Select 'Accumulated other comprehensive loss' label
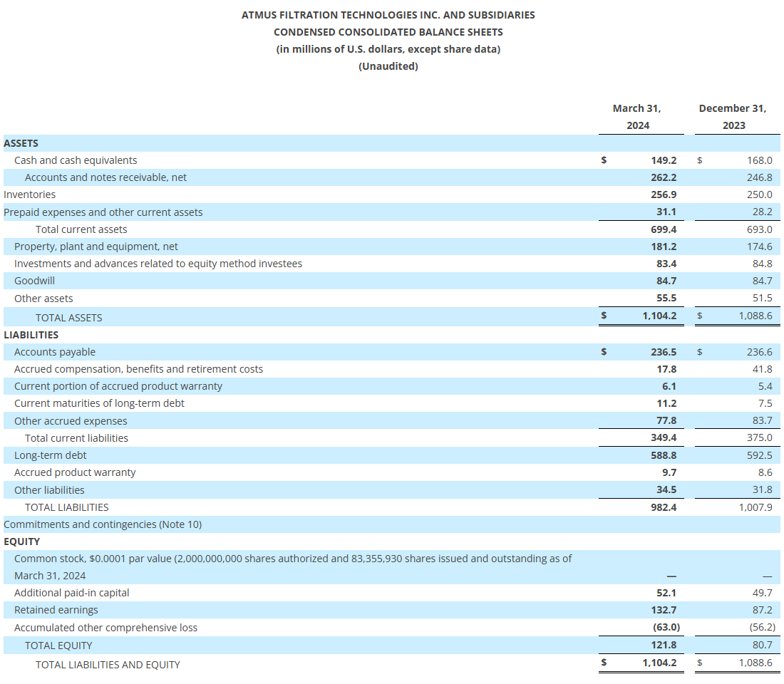 click(x=105, y=628)
